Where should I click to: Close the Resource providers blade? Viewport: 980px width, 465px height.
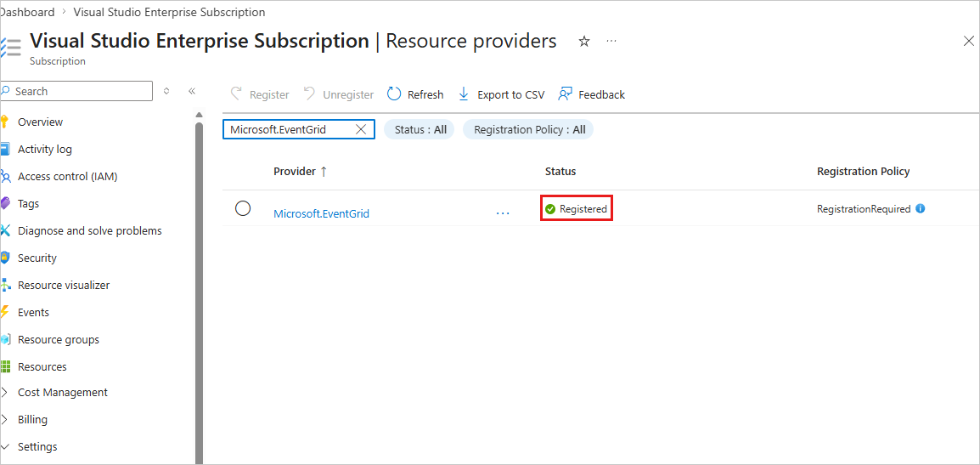(968, 42)
